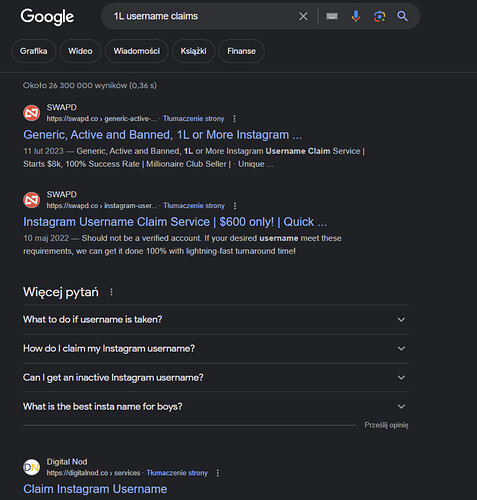Open the three-dot menu for Digital Nod result

[x=218, y=473]
